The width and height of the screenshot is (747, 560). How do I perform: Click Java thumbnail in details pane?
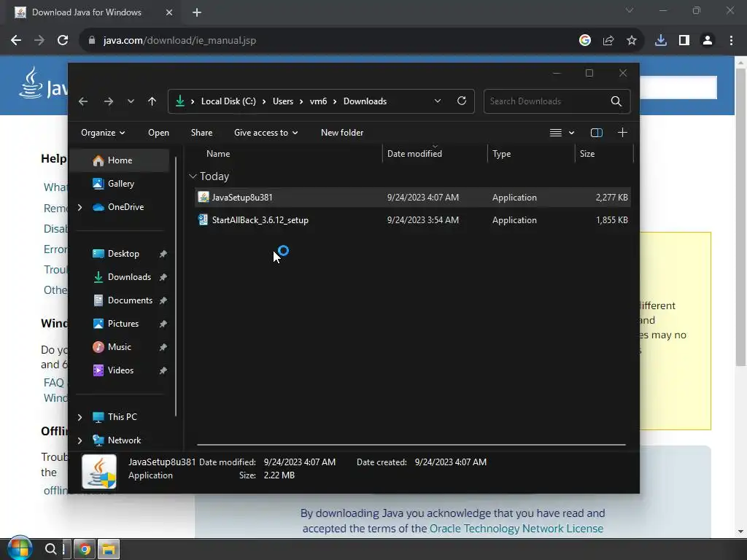pyautogui.click(x=99, y=472)
